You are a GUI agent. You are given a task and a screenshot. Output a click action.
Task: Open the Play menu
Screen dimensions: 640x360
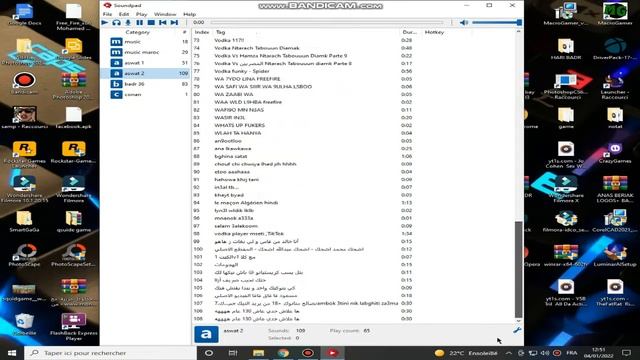click(141, 14)
